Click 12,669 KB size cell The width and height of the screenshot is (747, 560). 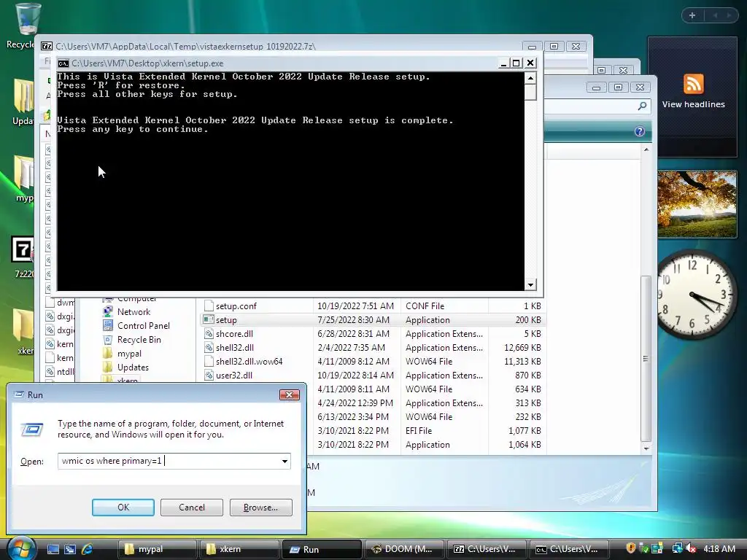pos(522,348)
